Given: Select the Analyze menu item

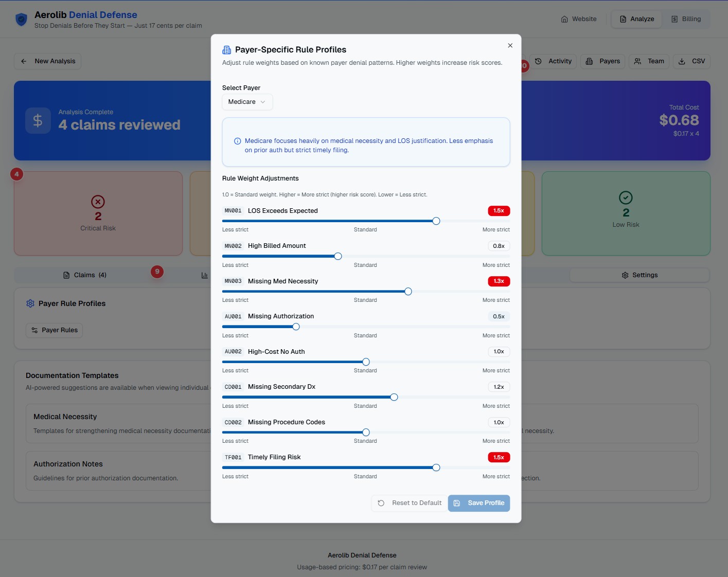Looking at the screenshot, I should tap(636, 19).
